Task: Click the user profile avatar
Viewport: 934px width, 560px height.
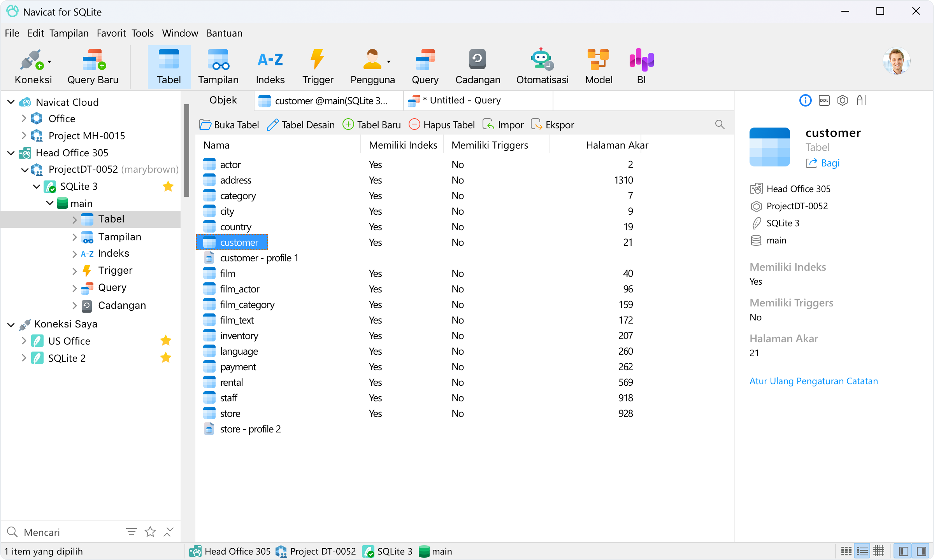Action: point(897,61)
